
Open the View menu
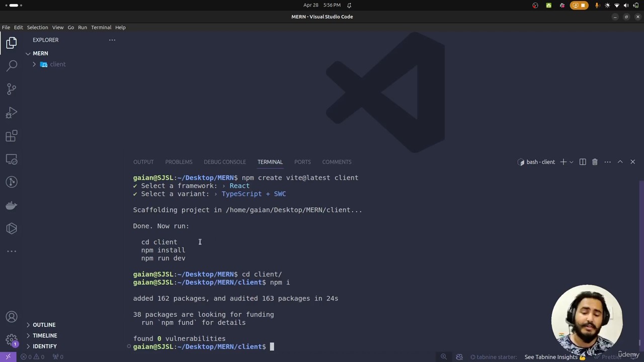click(58, 27)
